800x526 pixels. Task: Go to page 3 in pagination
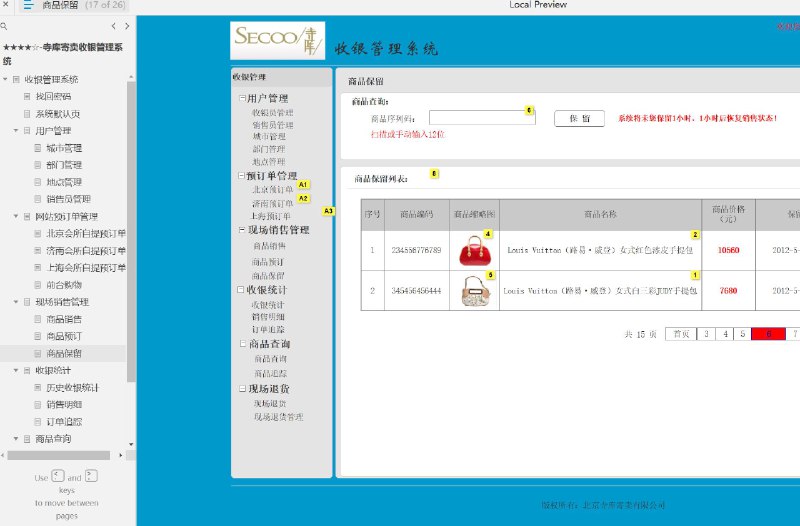(706, 334)
